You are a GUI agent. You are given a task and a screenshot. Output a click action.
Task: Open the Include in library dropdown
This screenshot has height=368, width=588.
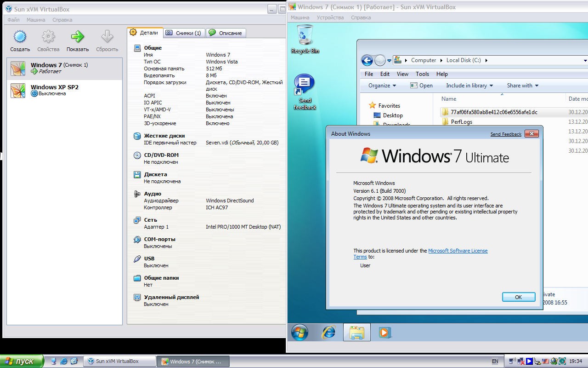469,86
